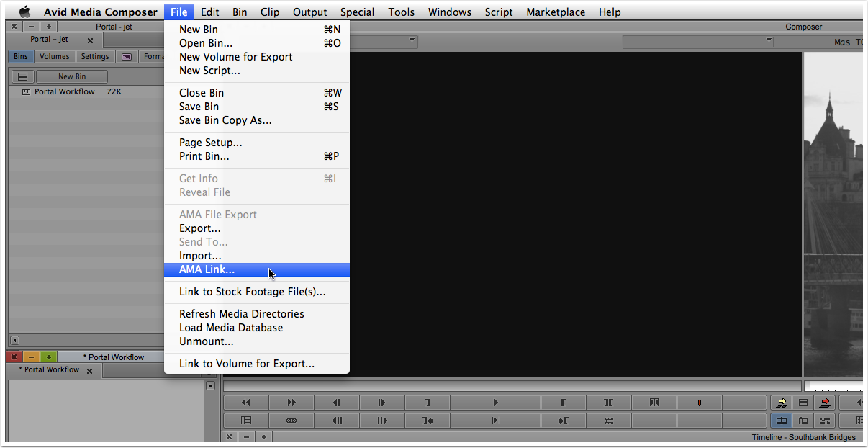Click the Play button in Composer
The width and height of the screenshot is (868, 448).
[495, 403]
